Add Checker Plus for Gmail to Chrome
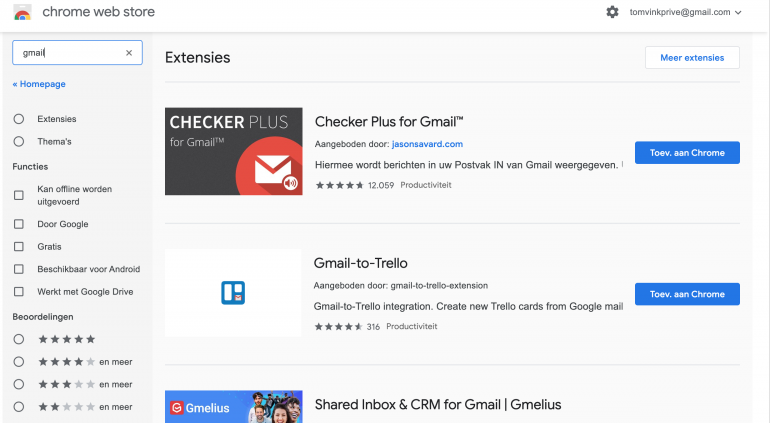The image size is (770, 423). point(687,153)
